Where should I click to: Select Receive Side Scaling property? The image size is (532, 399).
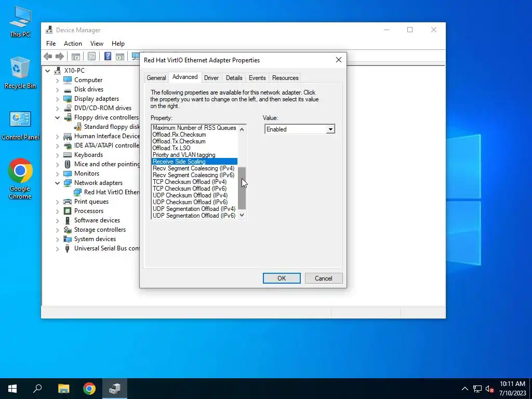click(194, 162)
